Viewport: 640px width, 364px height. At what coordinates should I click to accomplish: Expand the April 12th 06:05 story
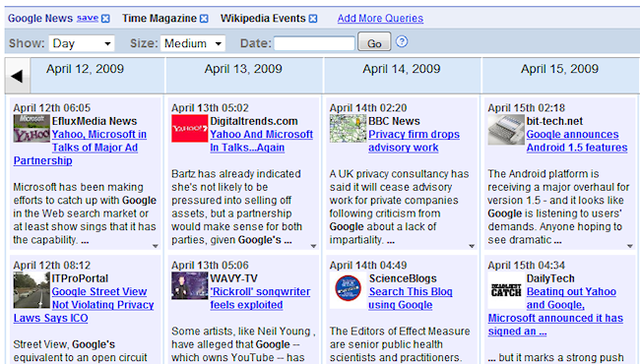(x=156, y=246)
